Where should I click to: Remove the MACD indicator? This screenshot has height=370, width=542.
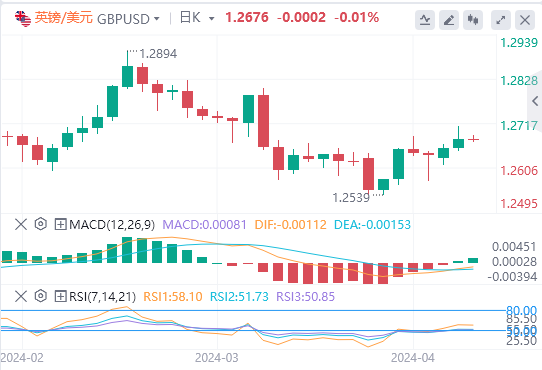pos(21,224)
